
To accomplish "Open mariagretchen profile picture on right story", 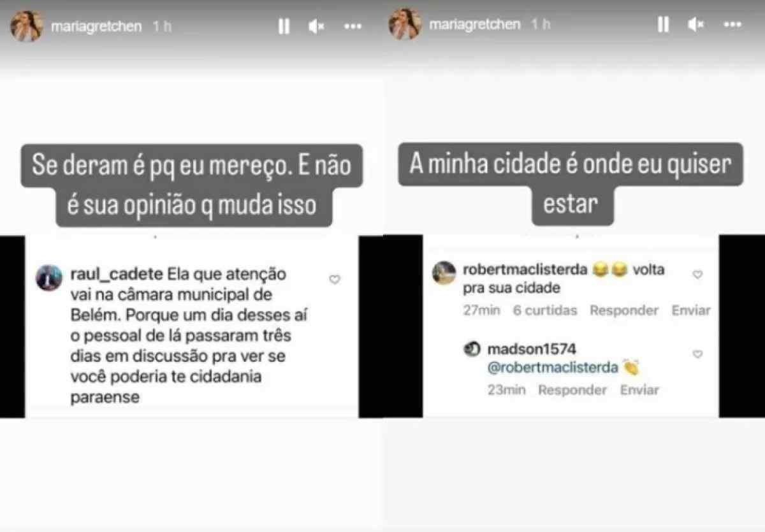I will click(x=405, y=25).
